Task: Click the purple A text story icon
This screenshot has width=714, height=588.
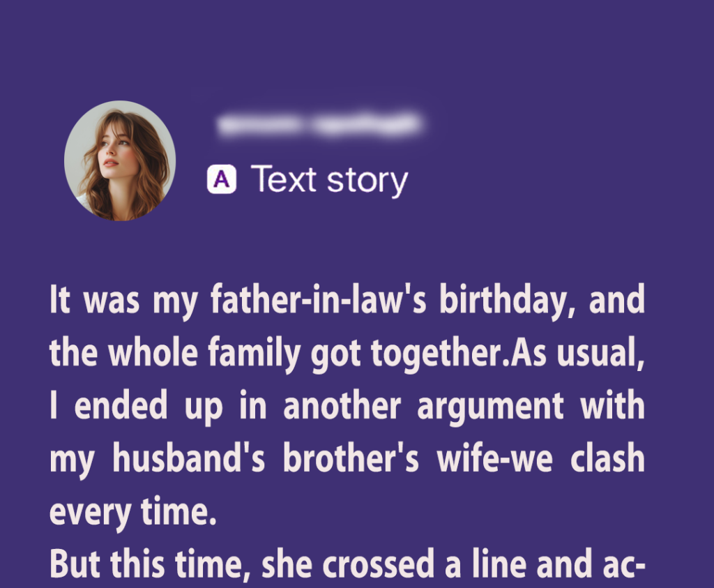Action: 222,180
